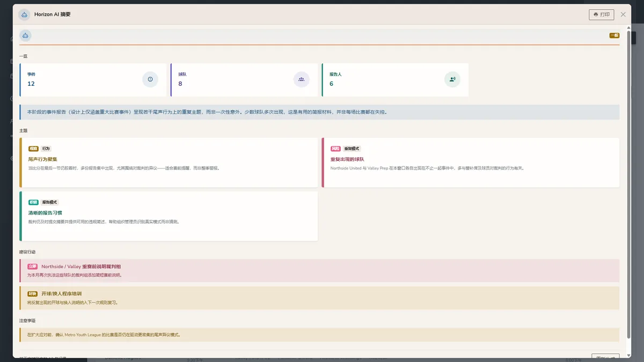Click the 立即 priority badge
The width and height of the screenshot is (644, 362).
(32, 267)
